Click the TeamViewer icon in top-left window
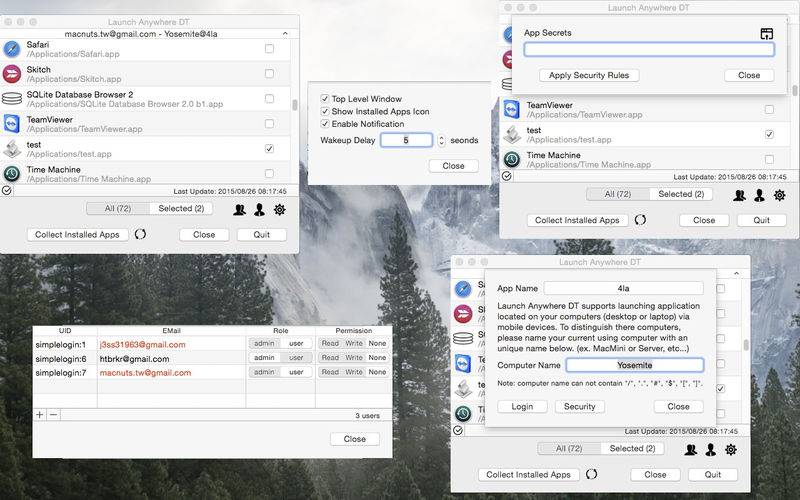Image resolution: width=800 pixels, height=500 pixels. [12, 123]
